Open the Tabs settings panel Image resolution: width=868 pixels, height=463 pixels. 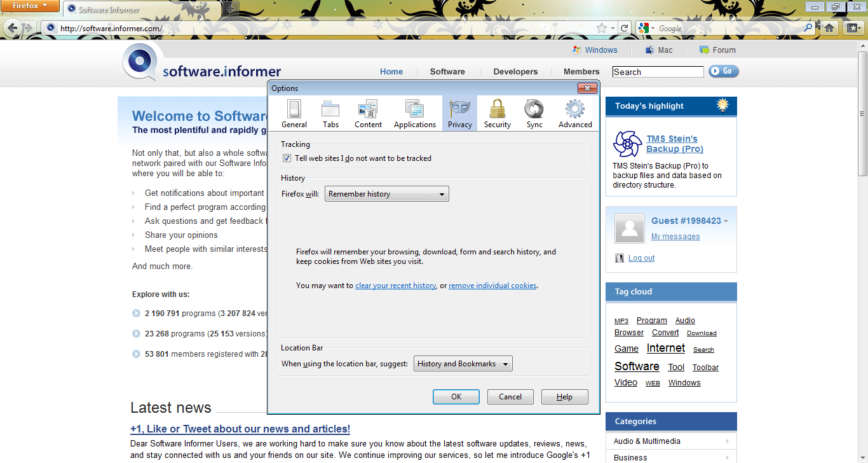[x=330, y=113]
